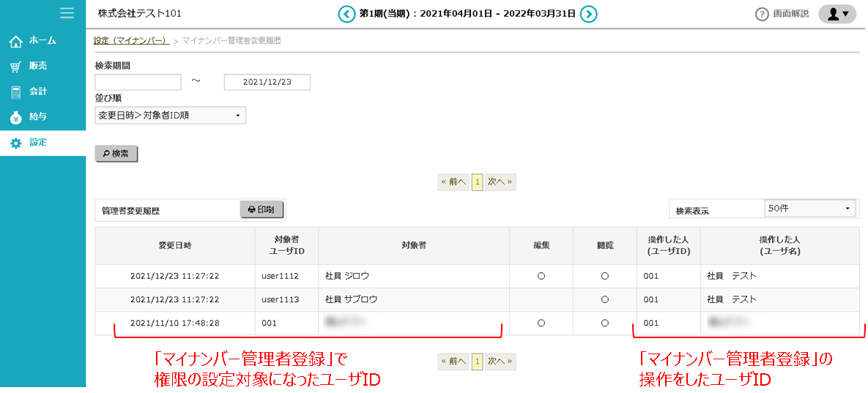
Task: Open the user account menu
Action: click(837, 14)
